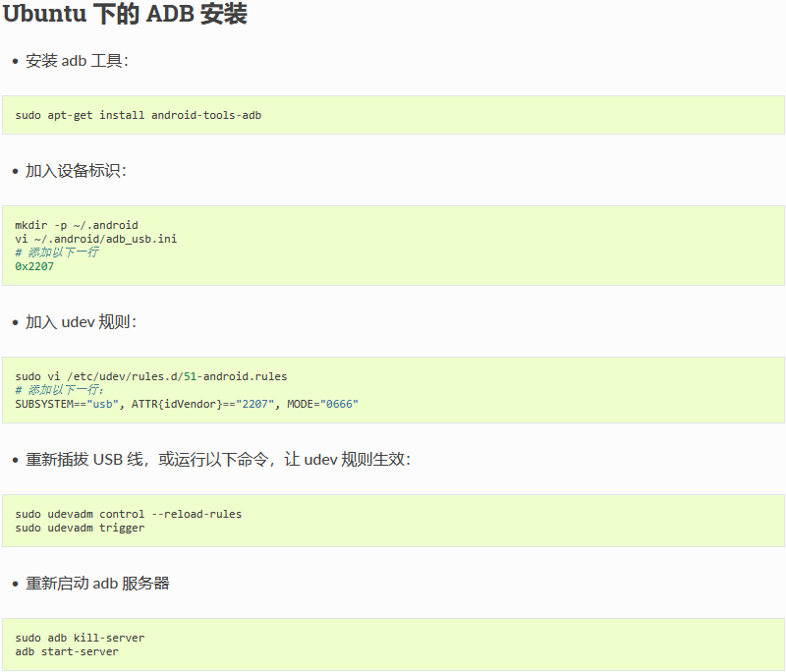This screenshot has width=786, height=672.
Task: Click the bullet text '加入 udev 规则:'
Action: click(x=82, y=322)
